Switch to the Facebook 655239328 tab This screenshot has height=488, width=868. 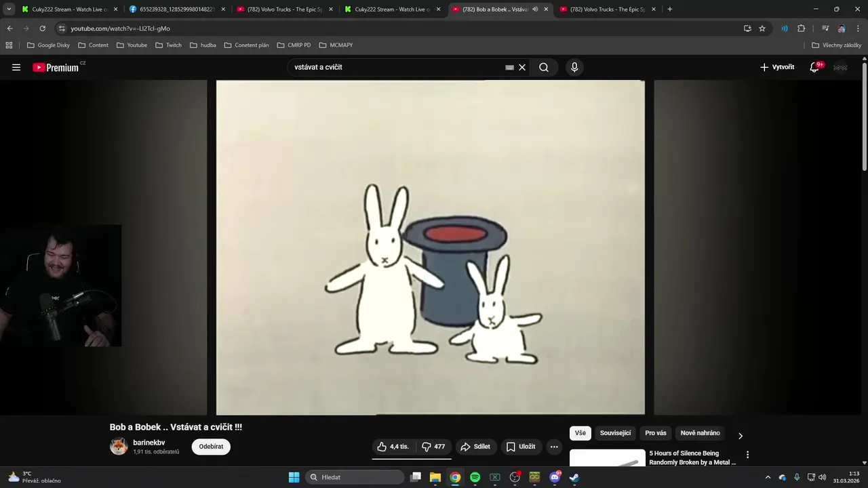tap(178, 9)
